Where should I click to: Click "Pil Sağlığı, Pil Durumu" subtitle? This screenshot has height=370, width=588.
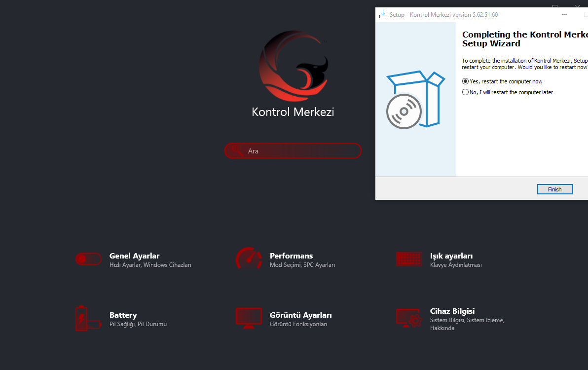(x=138, y=324)
